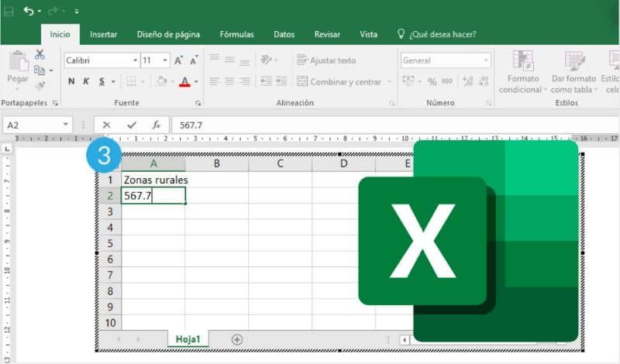Switch to the Insertar tab

103,34
